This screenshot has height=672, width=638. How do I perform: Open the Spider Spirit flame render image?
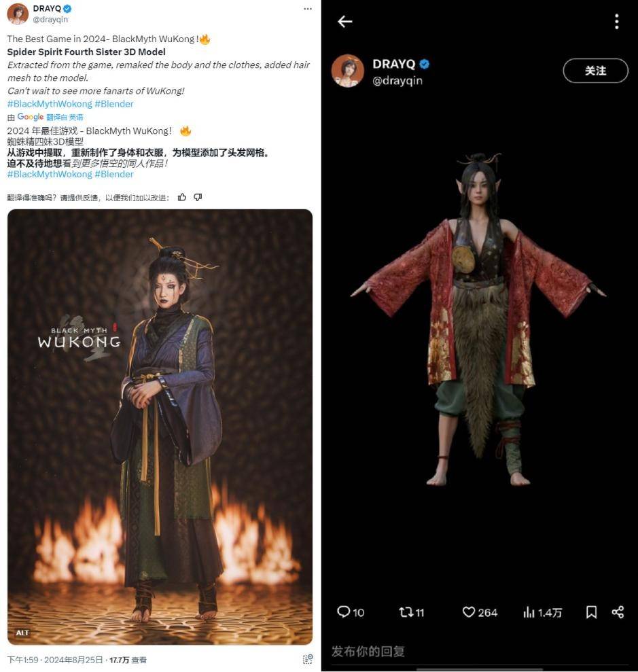[160, 427]
